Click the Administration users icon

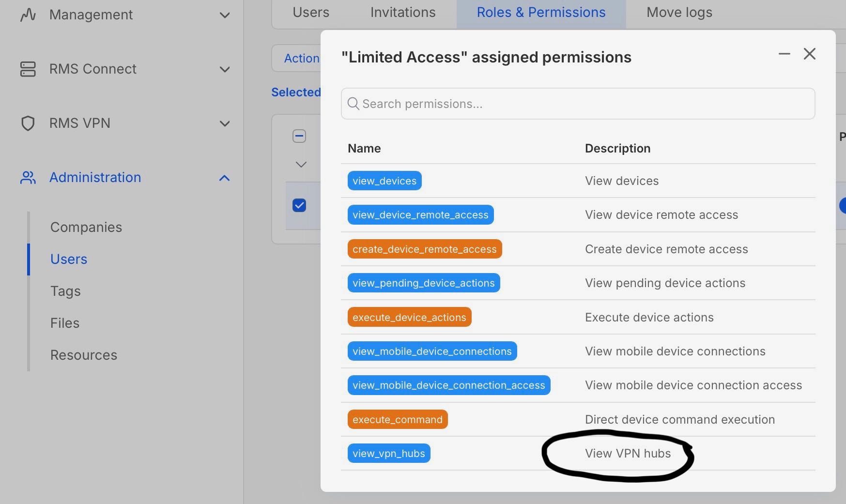(x=28, y=178)
